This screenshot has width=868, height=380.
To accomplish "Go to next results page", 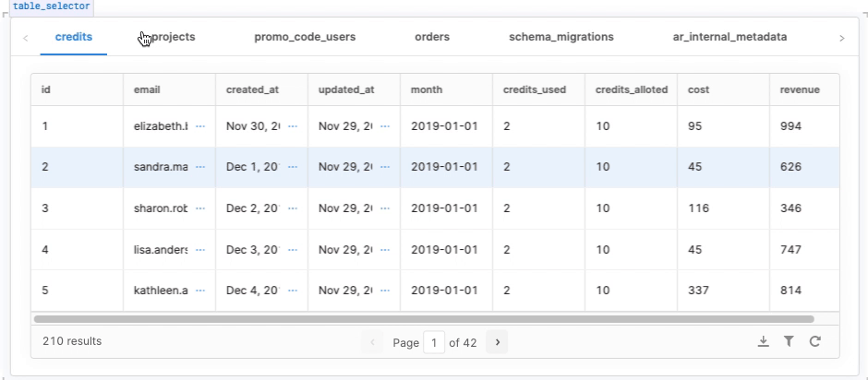I will 498,342.
